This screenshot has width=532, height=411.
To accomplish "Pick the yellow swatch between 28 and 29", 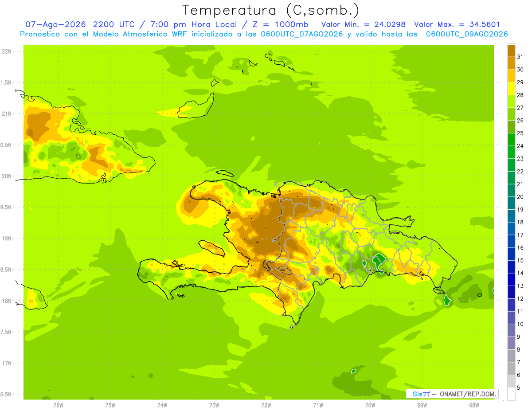I will (x=511, y=89).
